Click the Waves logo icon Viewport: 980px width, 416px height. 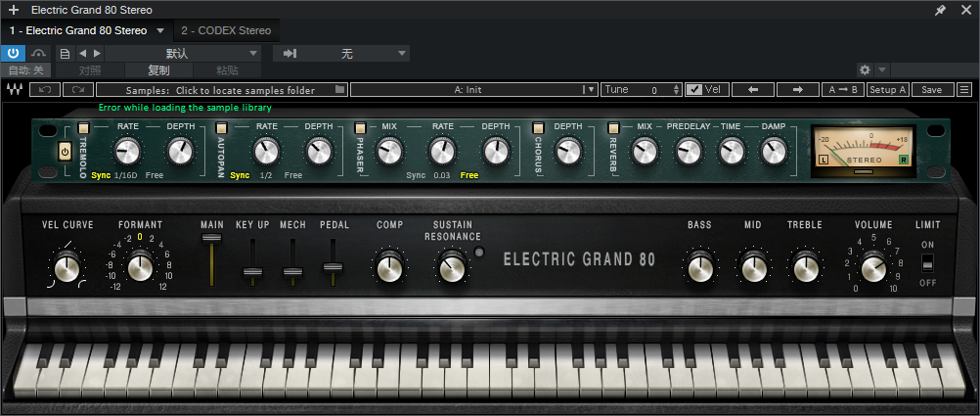(14, 89)
